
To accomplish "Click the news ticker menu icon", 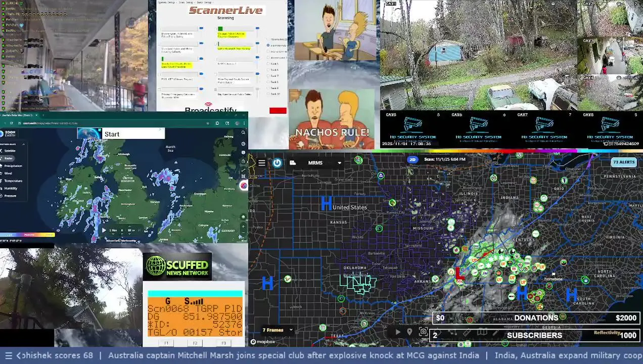I will pos(8,355).
